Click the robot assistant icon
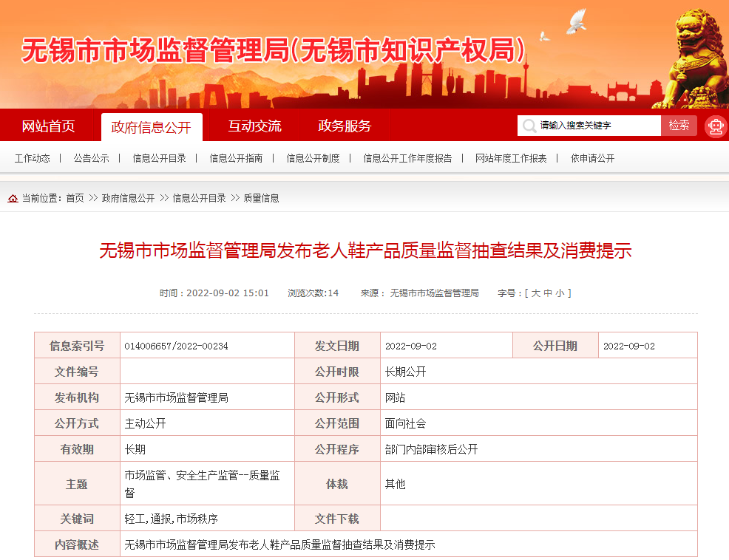 tap(715, 126)
